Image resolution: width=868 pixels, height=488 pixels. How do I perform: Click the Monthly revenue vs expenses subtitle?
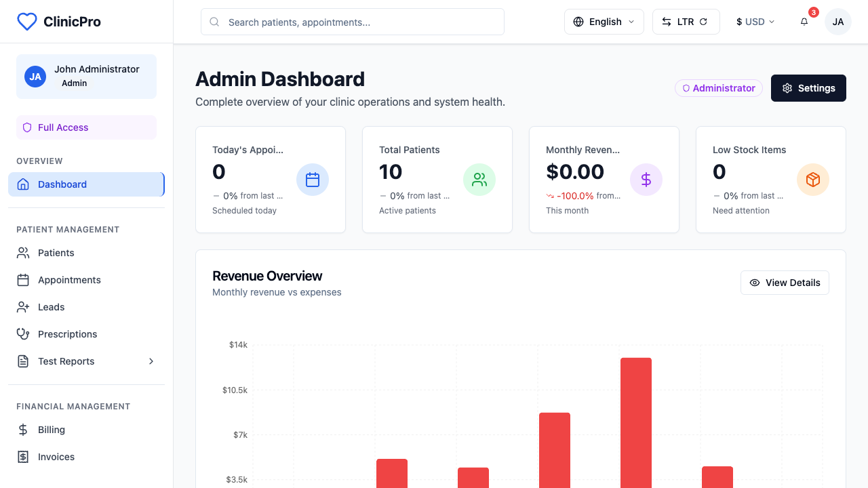[277, 292]
